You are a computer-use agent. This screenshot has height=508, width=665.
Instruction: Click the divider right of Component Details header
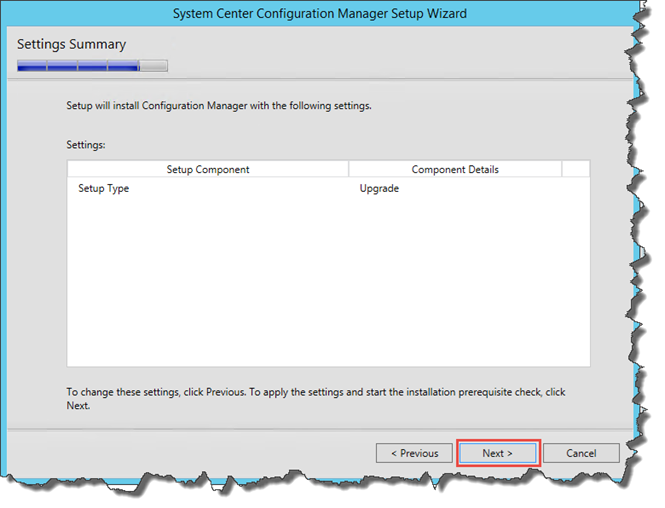click(x=562, y=169)
